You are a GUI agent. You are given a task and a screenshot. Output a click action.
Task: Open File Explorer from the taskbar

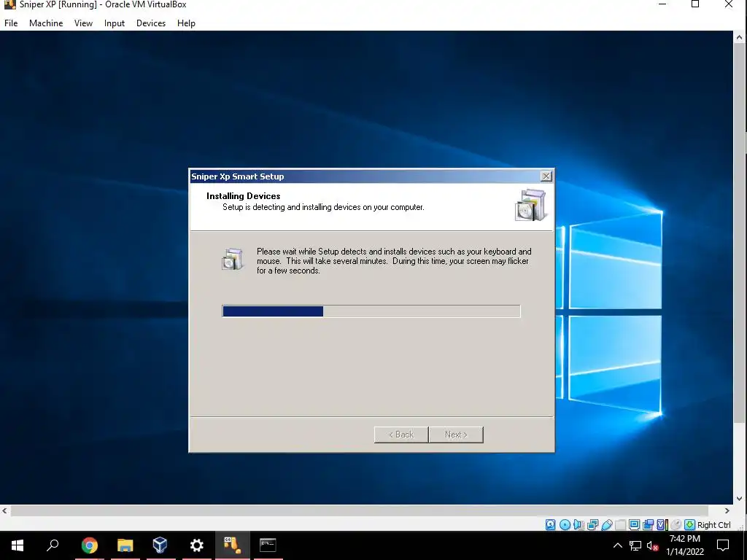(125, 545)
